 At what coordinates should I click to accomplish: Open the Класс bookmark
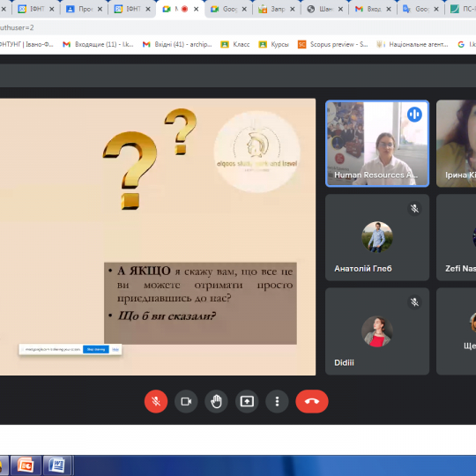pos(235,45)
